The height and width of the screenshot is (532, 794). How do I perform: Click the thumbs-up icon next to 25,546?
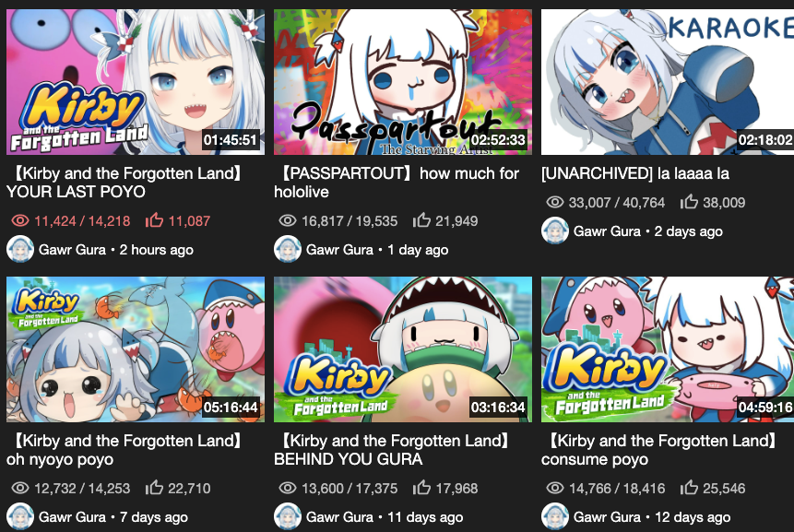[x=689, y=488]
